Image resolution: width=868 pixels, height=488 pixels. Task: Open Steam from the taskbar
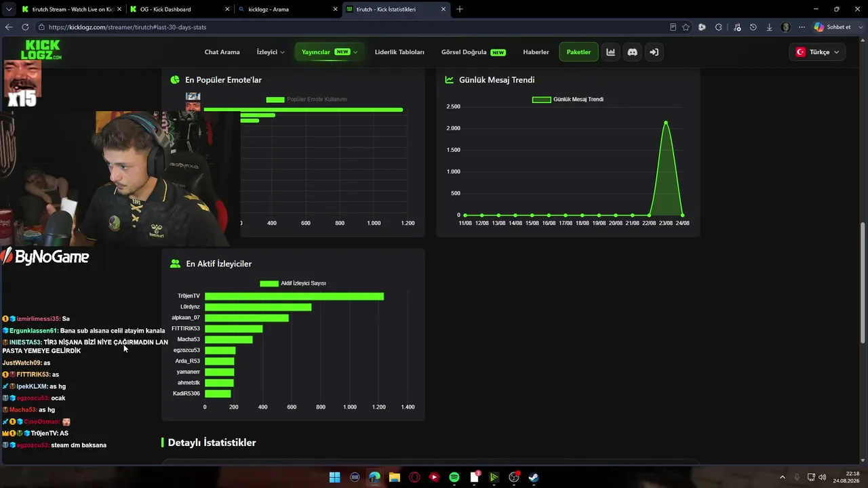[534, 477]
